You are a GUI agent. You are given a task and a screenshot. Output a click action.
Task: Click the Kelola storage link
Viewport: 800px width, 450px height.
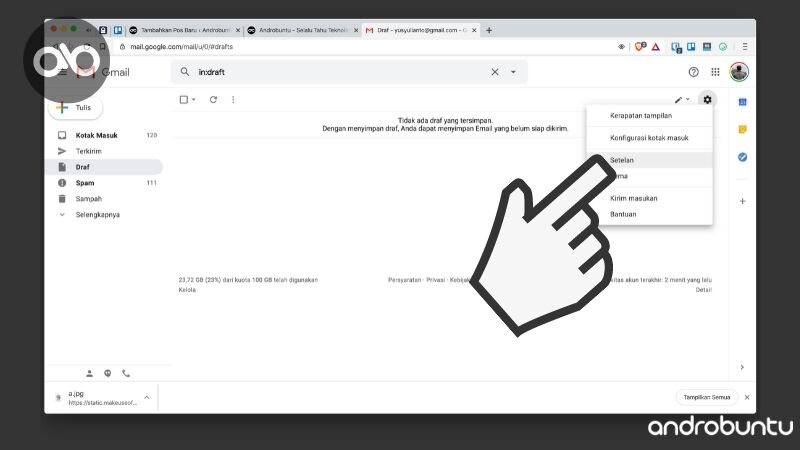(187, 290)
